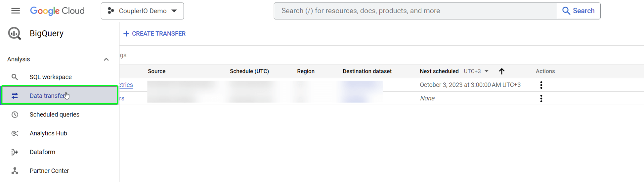
Task: Click the Partner Center icon
Action: pyautogui.click(x=14, y=171)
